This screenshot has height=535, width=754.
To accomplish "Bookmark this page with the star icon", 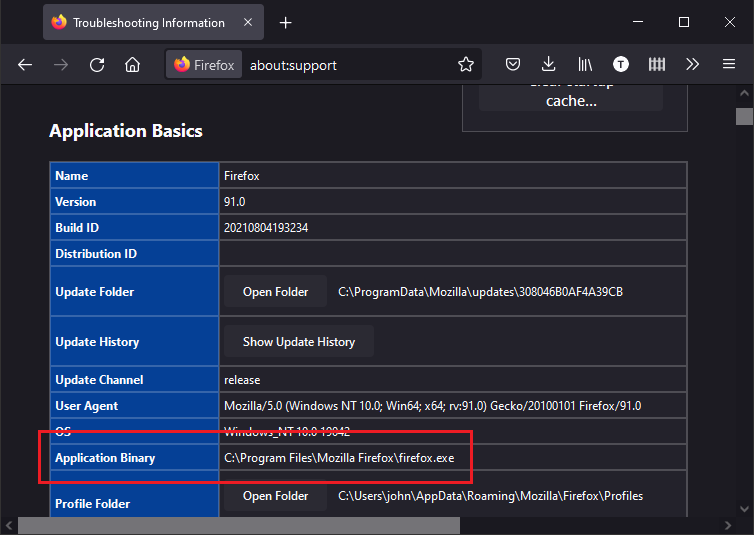I will pyautogui.click(x=466, y=65).
